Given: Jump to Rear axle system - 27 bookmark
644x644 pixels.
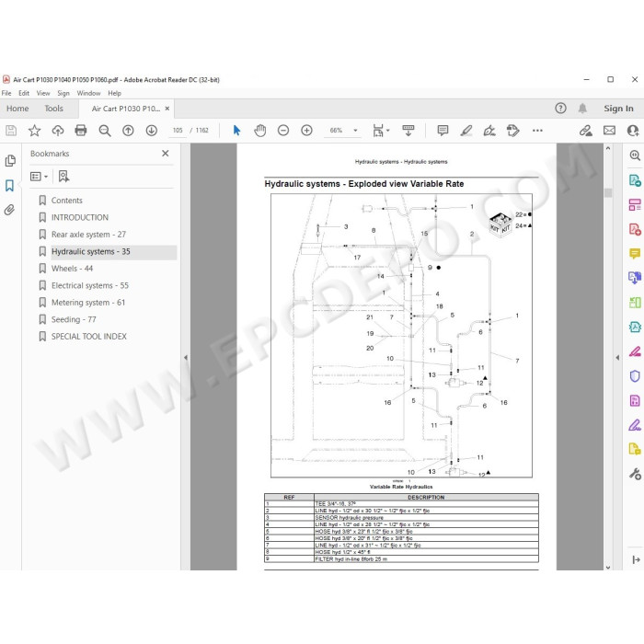Looking at the screenshot, I should coord(88,235).
